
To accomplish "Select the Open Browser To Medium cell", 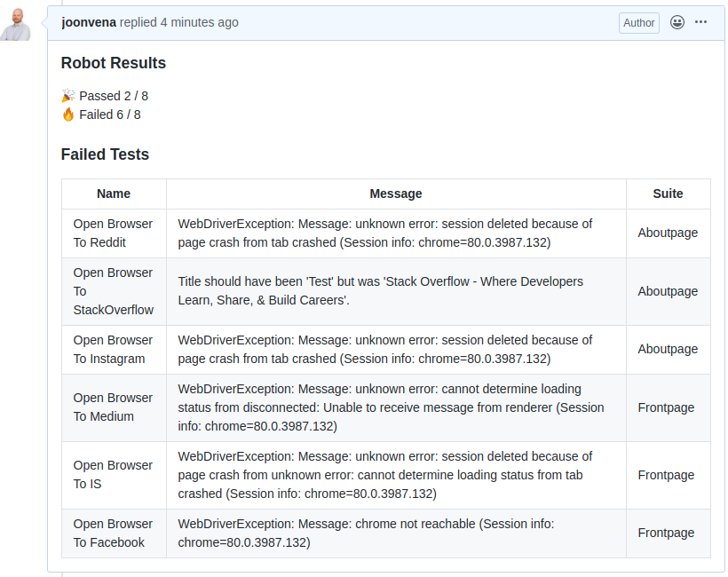I will pyautogui.click(x=114, y=407).
